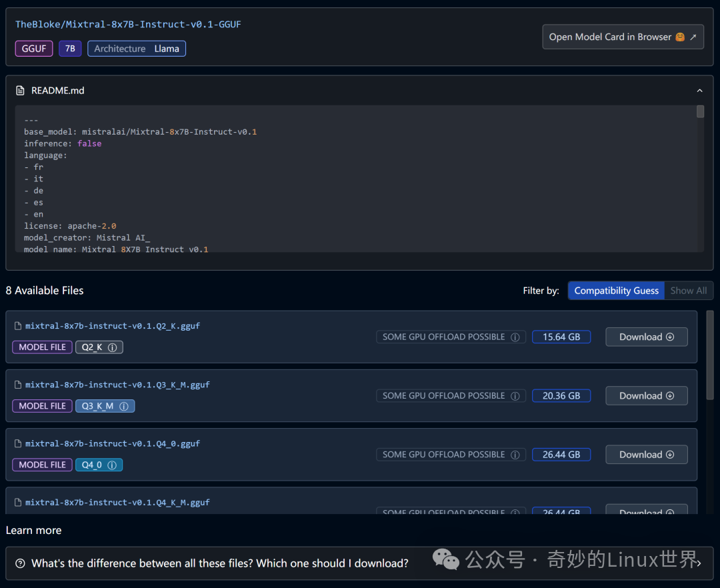The height and width of the screenshot is (588, 720).
Task: Collapse the README.md panel chevron
Action: pyautogui.click(x=699, y=91)
